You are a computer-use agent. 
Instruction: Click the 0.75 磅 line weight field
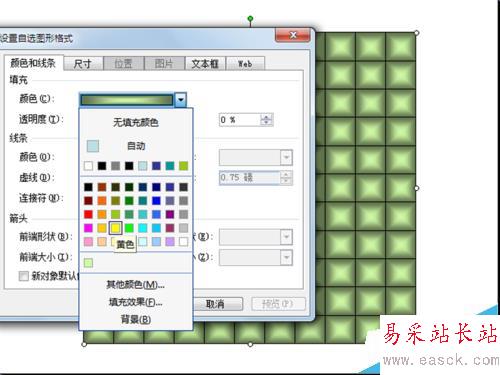coord(249,178)
